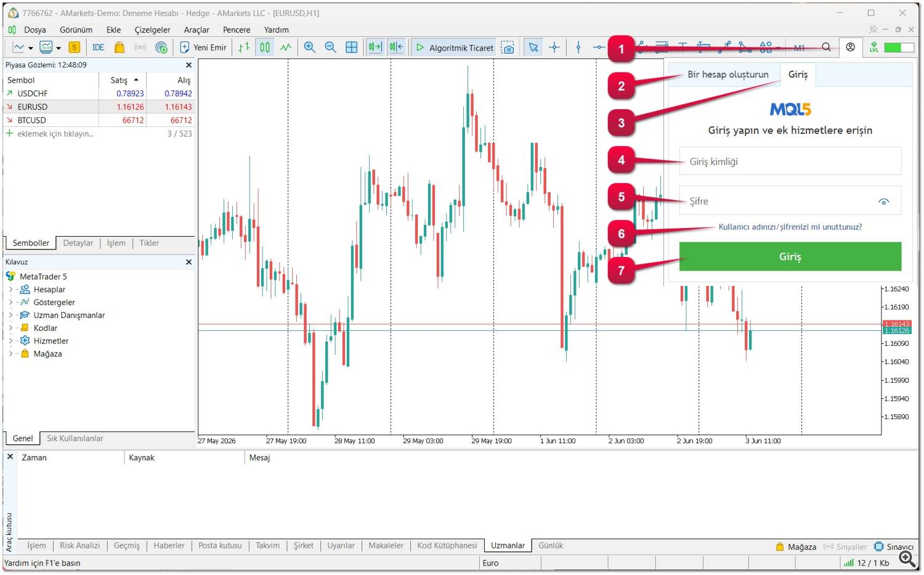
Task: Click the dollar-sign trading symbols icon
Action: coord(75,47)
